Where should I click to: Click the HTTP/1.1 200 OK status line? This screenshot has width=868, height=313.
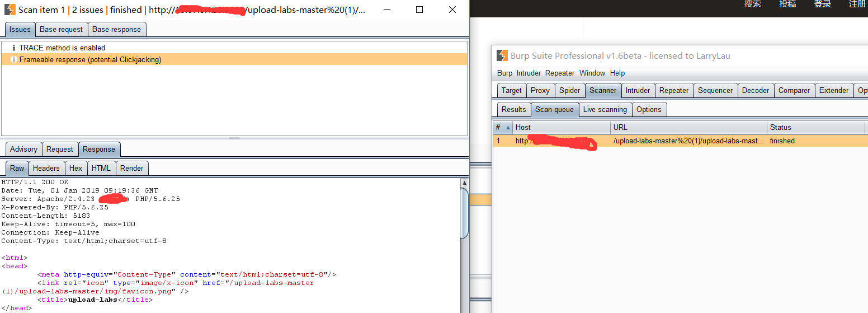click(x=35, y=182)
